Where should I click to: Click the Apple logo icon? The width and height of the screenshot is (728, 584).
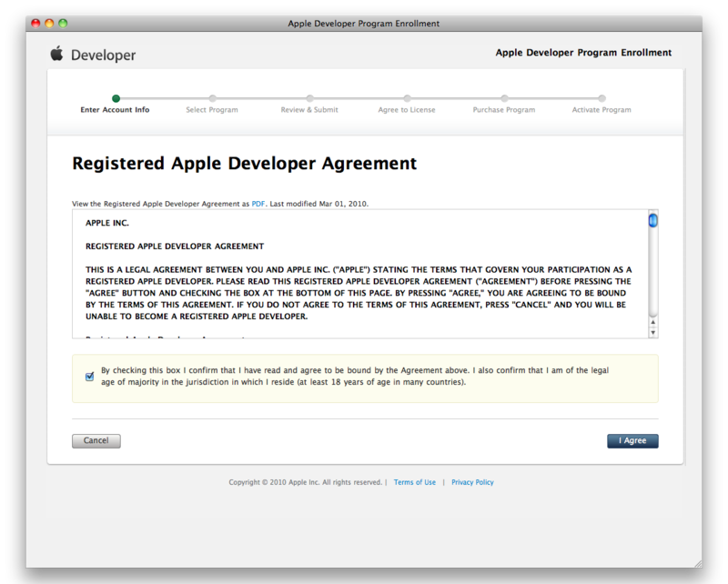56,53
